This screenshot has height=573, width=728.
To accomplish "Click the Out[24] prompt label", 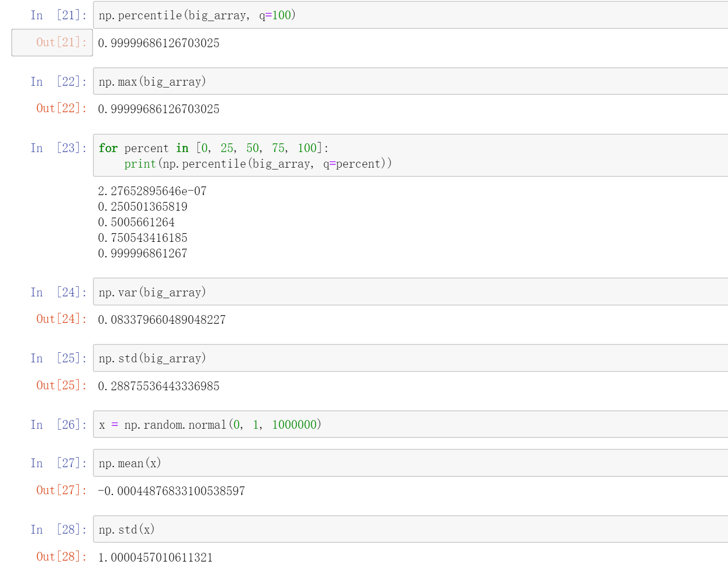I will click(61, 319).
